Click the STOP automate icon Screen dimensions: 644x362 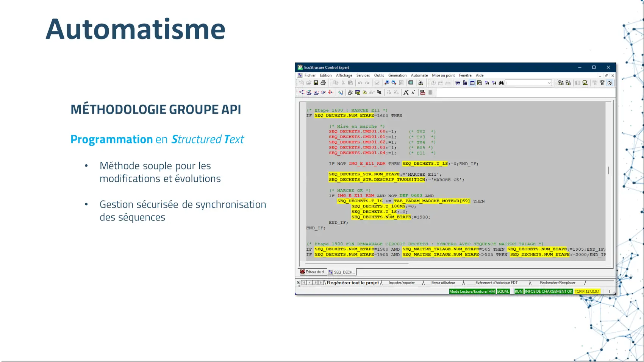pyautogui.click(x=602, y=83)
